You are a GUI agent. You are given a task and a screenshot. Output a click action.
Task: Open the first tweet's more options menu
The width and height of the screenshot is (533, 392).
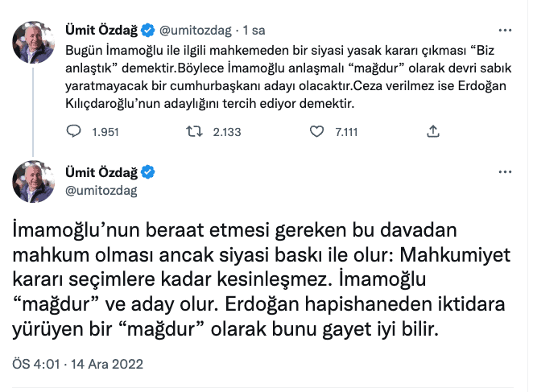click(x=503, y=32)
